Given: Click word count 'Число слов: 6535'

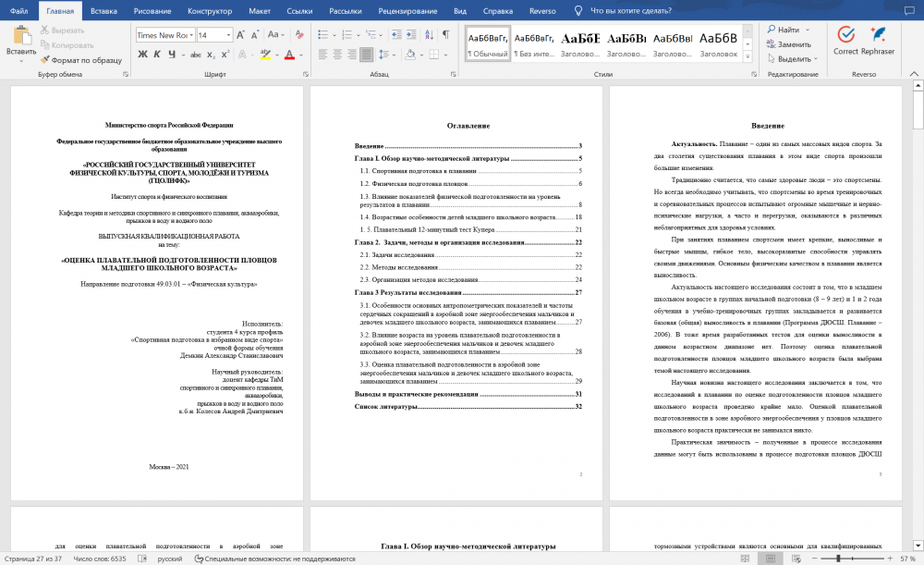Looking at the screenshot, I should [x=100, y=559].
